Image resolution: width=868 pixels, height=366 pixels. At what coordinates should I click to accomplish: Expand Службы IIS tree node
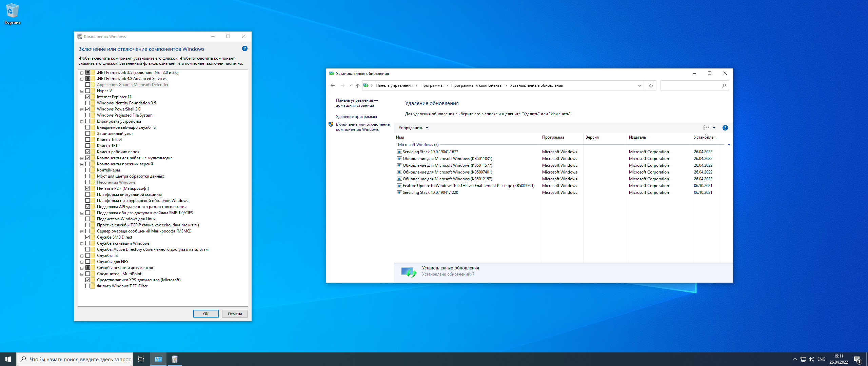[82, 256]
